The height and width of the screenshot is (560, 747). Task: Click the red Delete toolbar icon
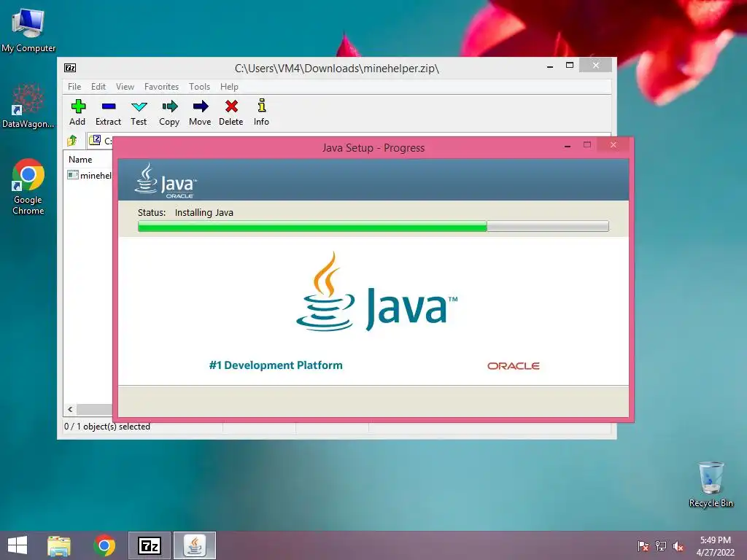231,112
